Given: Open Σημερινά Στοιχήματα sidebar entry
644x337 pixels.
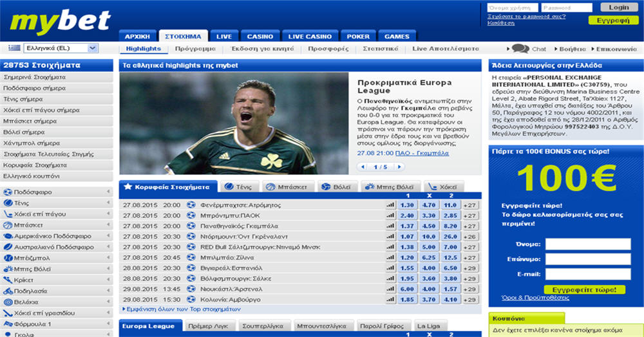Looking at the screenshot, I should tap(57, 77).
